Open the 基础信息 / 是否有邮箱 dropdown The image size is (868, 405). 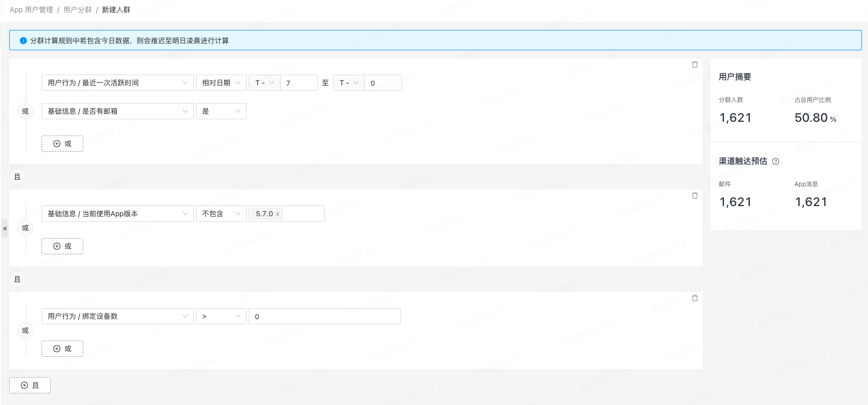point(118,111)
